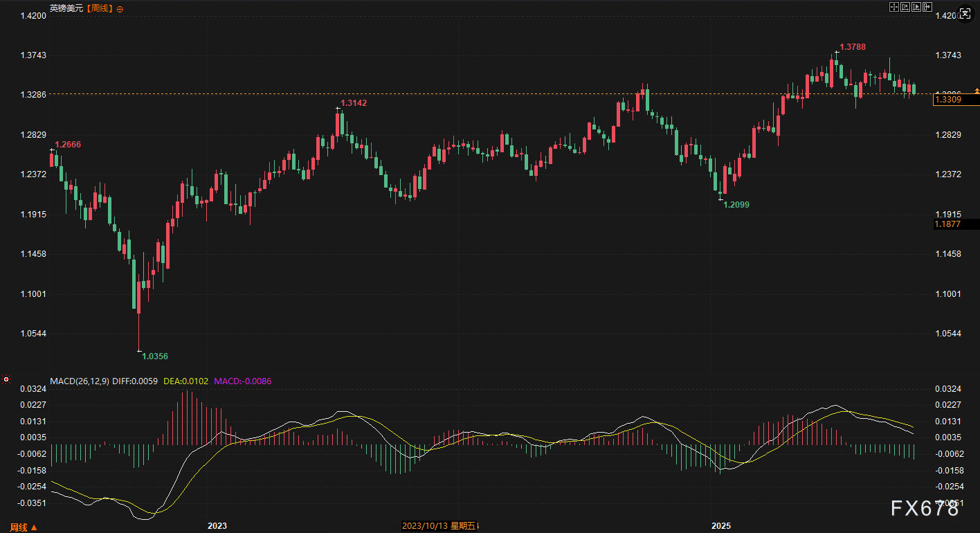Click the current price tag 1.3309
This screenshot has width=980, height=533.
[x=947, y=100]
